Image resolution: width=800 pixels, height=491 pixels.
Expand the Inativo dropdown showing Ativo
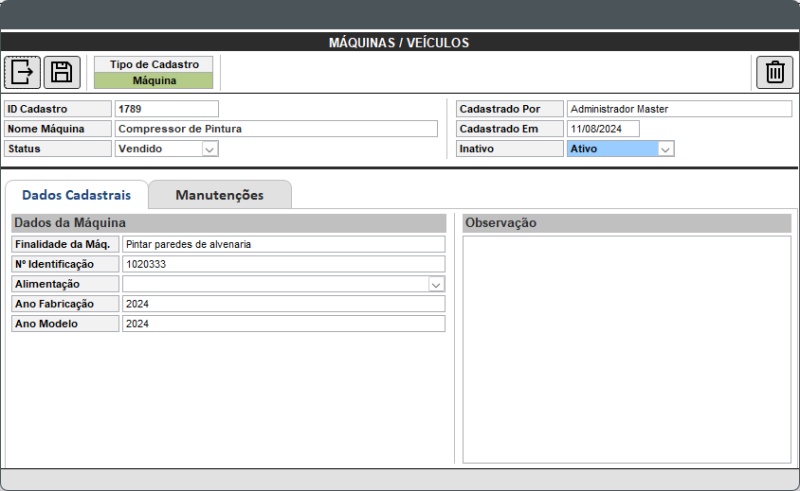pos(666,149)
